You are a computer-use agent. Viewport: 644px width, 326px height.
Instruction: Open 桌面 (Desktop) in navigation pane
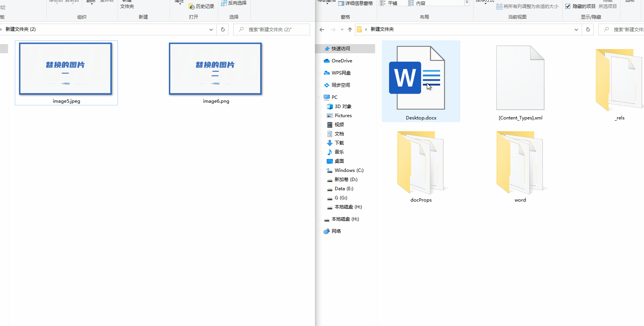(x=339, y=161)
